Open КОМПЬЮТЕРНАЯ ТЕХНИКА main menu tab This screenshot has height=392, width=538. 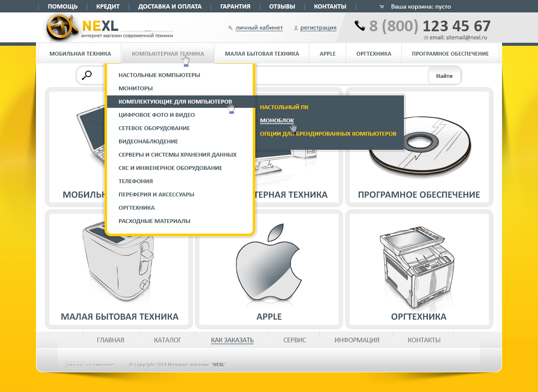click(x=168, y=53)
